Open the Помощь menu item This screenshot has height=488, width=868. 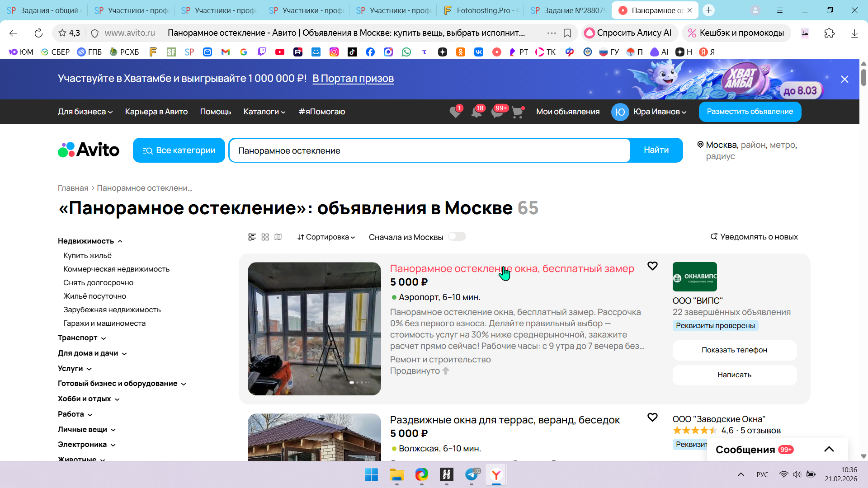pyautogui.click(x=216, y=112)
